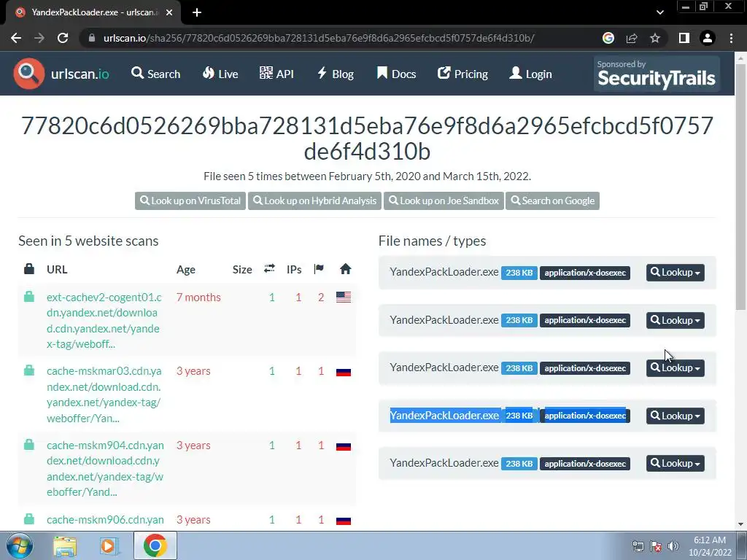Image resolution: width=747 pixels, height=560 pixels.
Task: Open media player from taskbar
Action: [109, 546]
